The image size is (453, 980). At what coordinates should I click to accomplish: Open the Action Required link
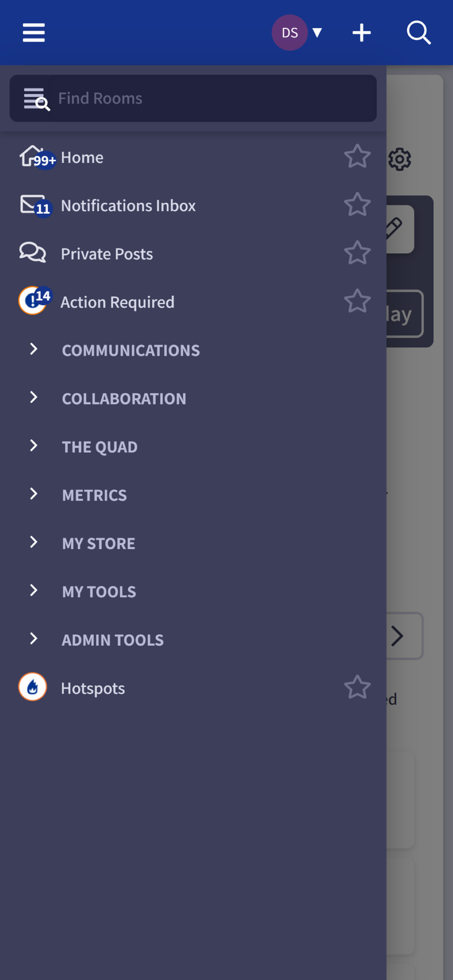point(117,302)
